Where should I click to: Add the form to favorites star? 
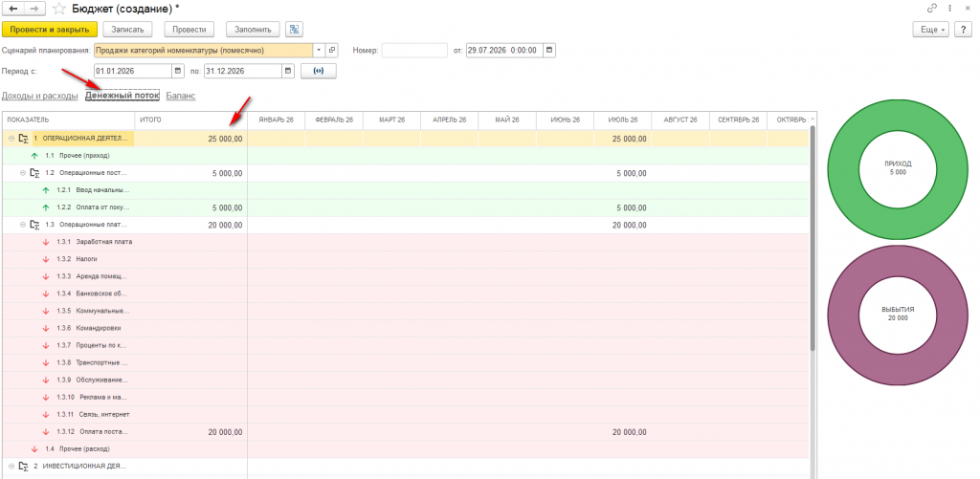(58, 9)
